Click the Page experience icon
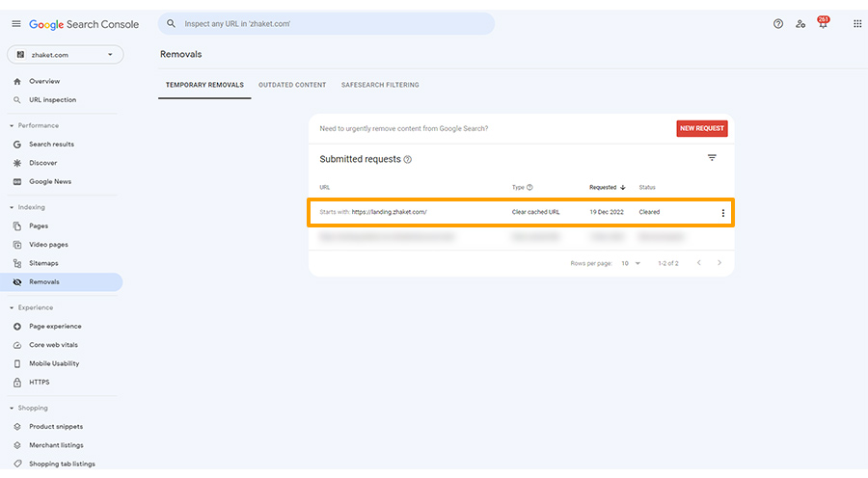868x478 pixels. [x=17, y=327]
